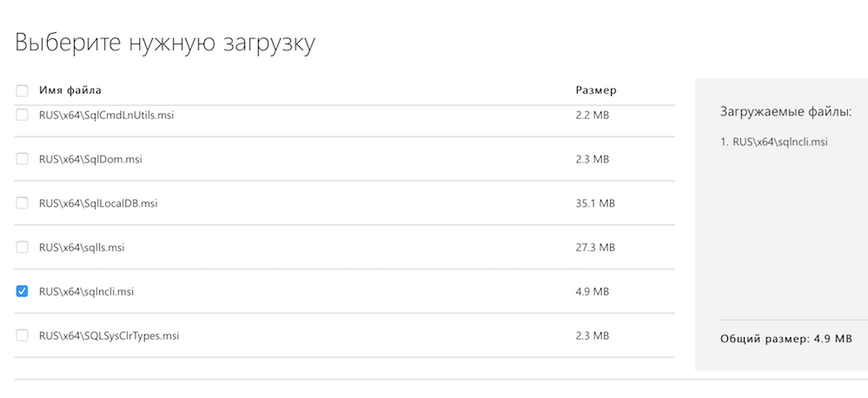Tick the SqlLocalDB.msi checkbox
Viewport: 868px width, 398px height.
[22, 203]
